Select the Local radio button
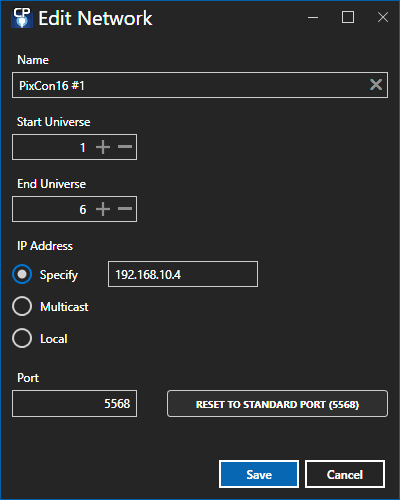 coord(22,338)
